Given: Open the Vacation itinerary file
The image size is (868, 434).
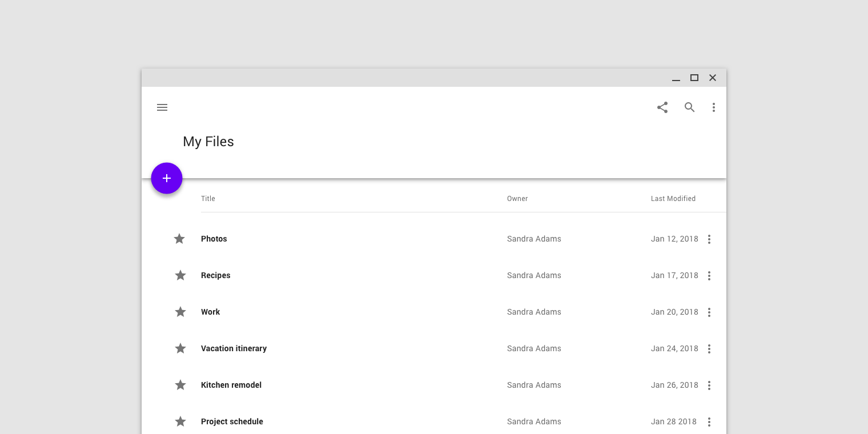Looking at the screenshot, I should (x=234, y=348).
